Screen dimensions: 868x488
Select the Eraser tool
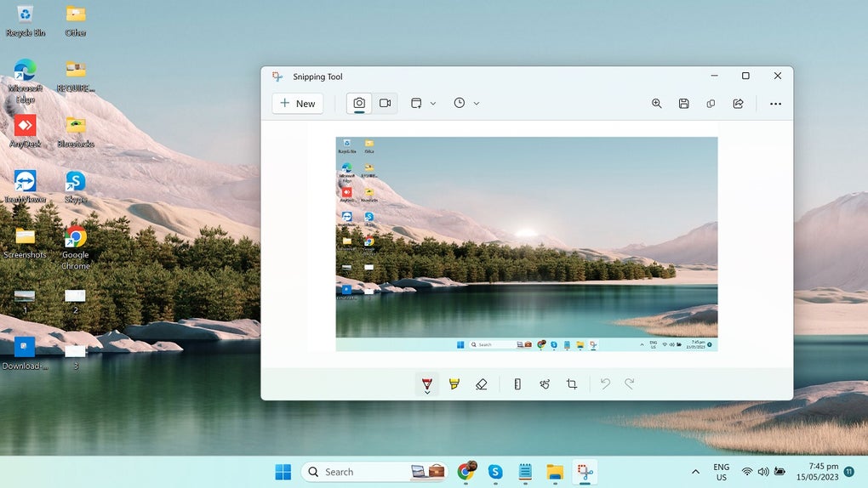[x=482, y=384]
